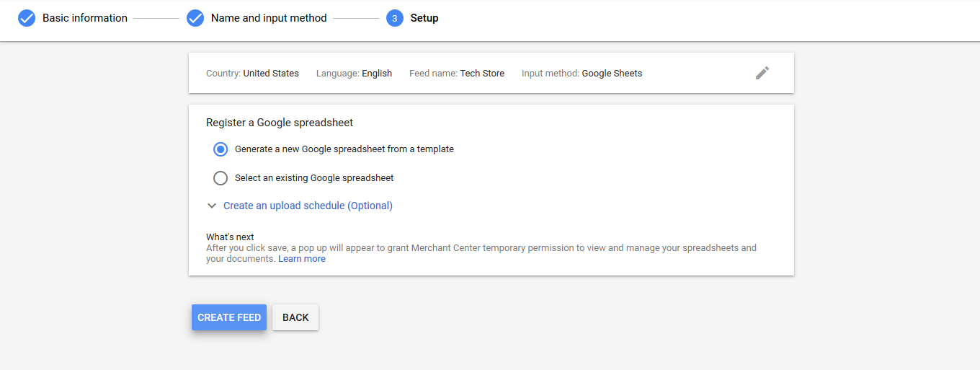
Task: Click the Input method: Google Sheets summary
Action: (582, 74)
